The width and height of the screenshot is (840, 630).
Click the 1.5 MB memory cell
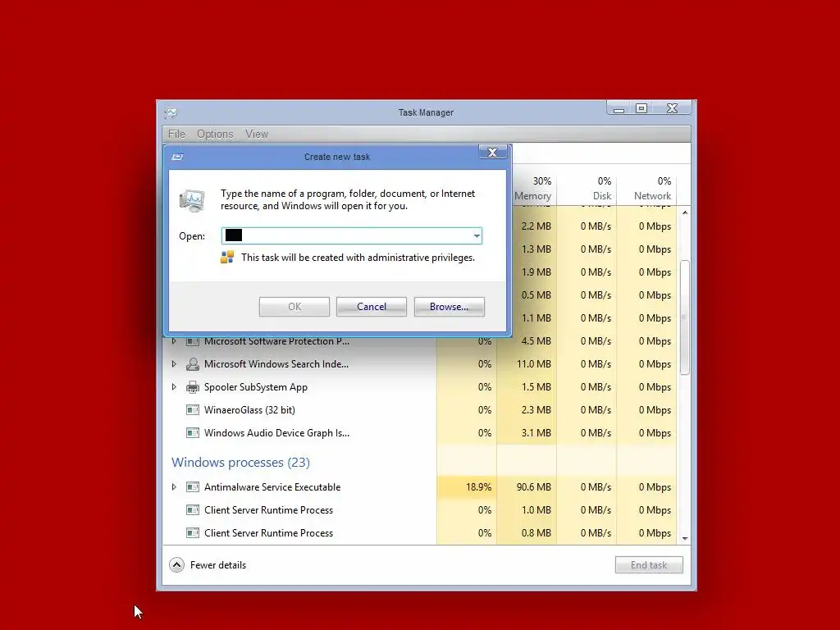click(527, 387)
